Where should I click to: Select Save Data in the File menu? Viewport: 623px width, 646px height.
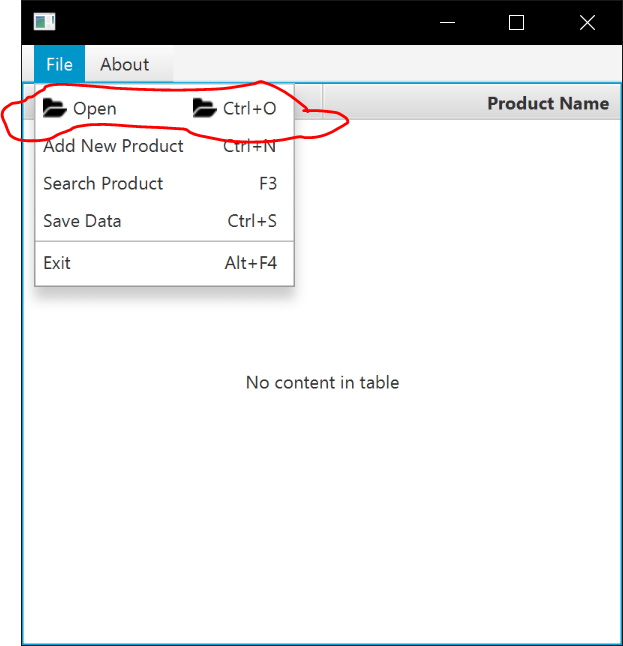click(x=82, y=221)
